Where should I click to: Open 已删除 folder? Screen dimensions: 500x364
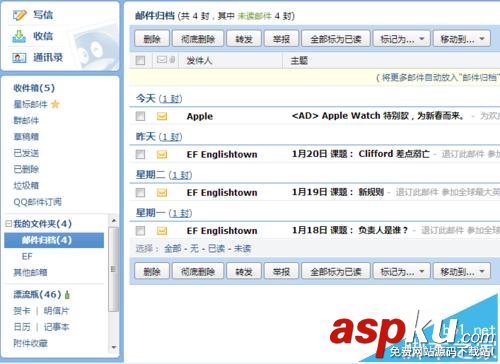coord(26,169)
